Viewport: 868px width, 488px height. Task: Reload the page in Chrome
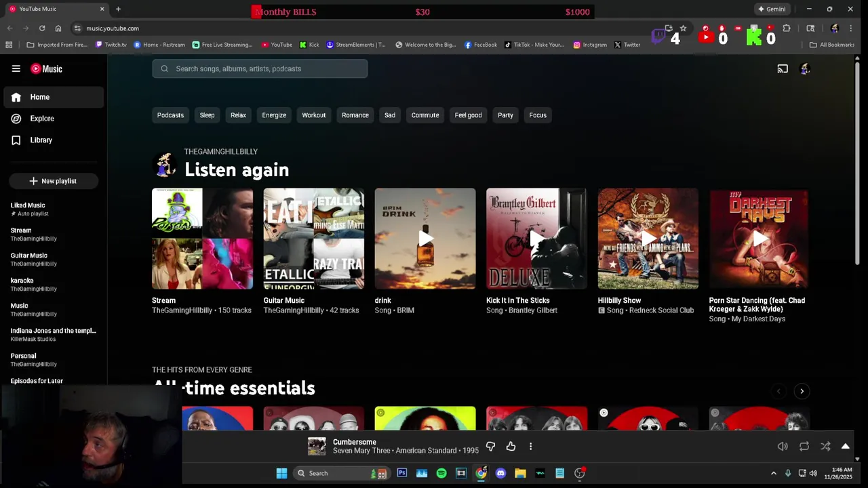[42, 28]
